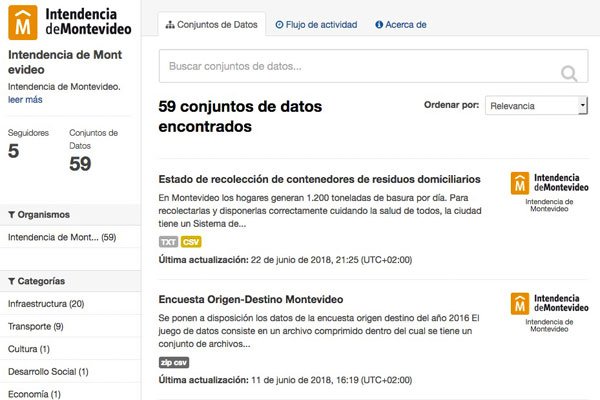
Task: Click the leer más link
Action: 25,99
